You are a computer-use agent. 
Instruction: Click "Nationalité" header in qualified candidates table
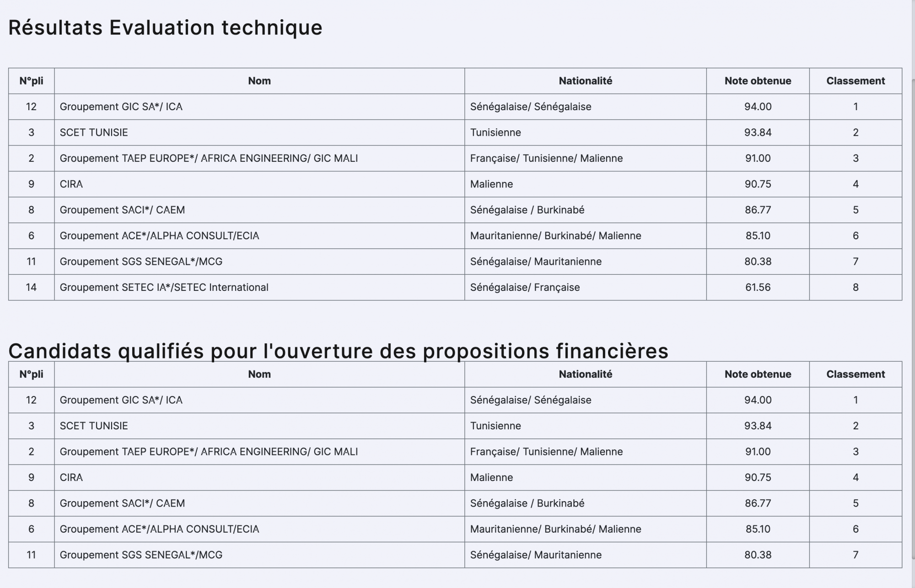(585, 374)
